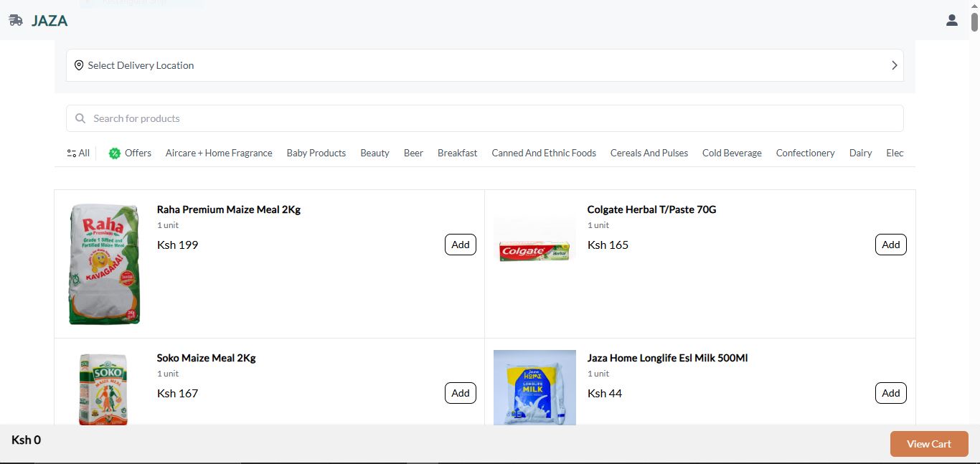
Task: Click the green Offers percent badge
Action: [x=115, y=153]
